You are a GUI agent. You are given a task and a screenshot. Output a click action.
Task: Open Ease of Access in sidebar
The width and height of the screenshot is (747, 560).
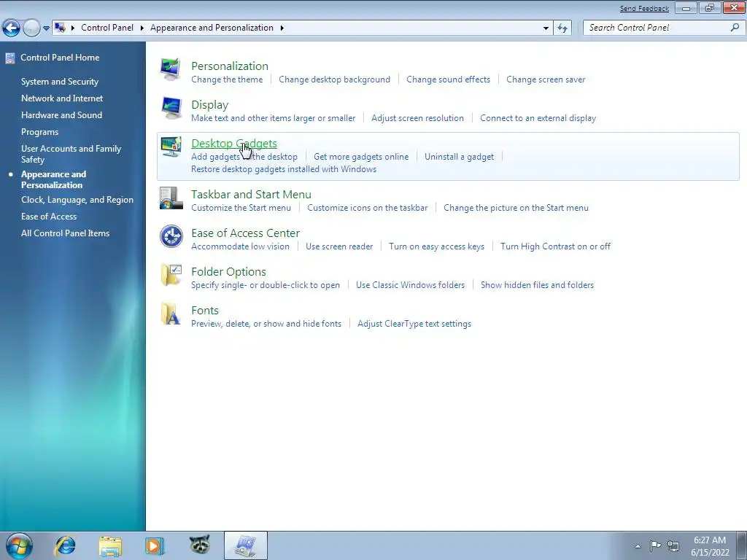point(49,216)
